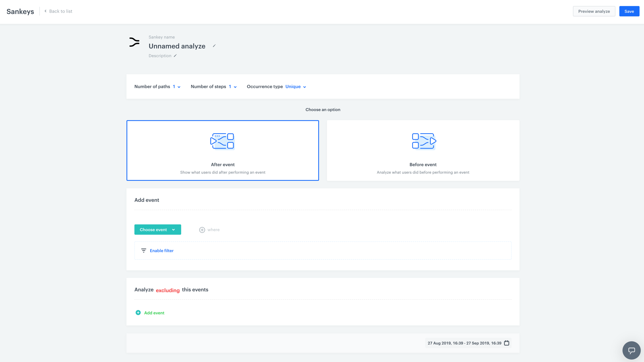The height and width of the screenshot is (362, 644).
Task: Click the plus icon next to where
Action: point(202,230)
